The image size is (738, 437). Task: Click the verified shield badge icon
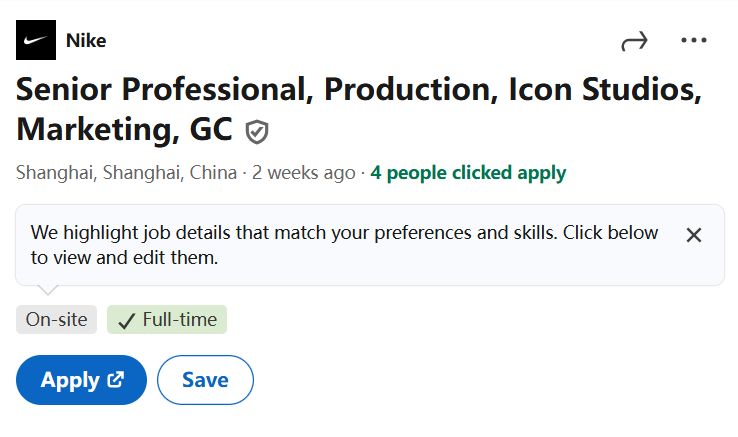click(x=257, y=132)
